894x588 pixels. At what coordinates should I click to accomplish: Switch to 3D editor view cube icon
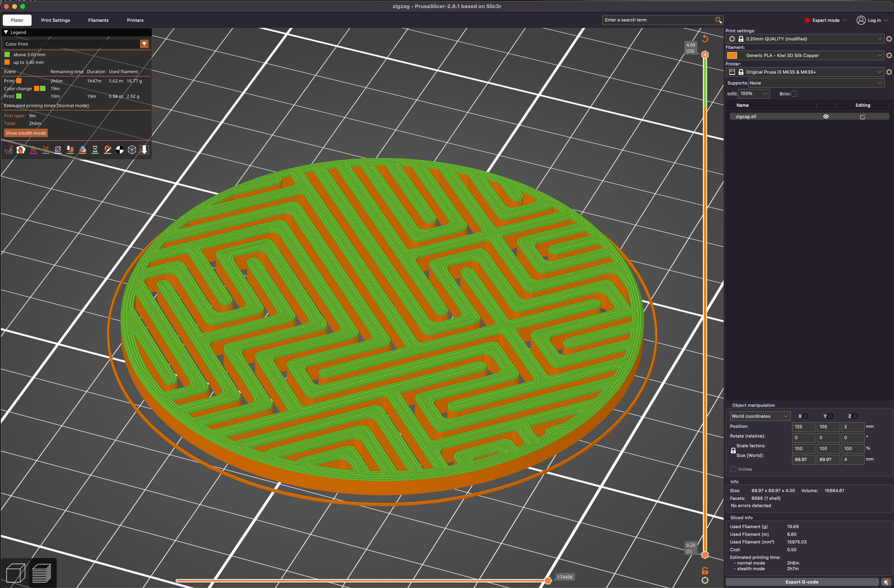point(16,573)
